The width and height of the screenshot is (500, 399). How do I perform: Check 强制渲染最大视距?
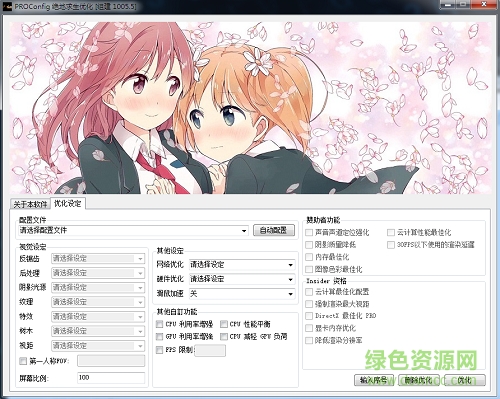click(309, 304)
